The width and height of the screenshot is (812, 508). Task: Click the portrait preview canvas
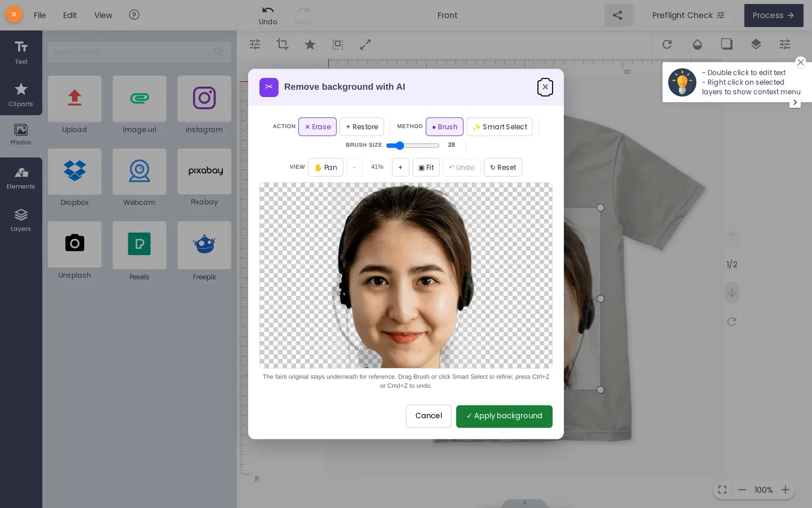click(406, 275)
